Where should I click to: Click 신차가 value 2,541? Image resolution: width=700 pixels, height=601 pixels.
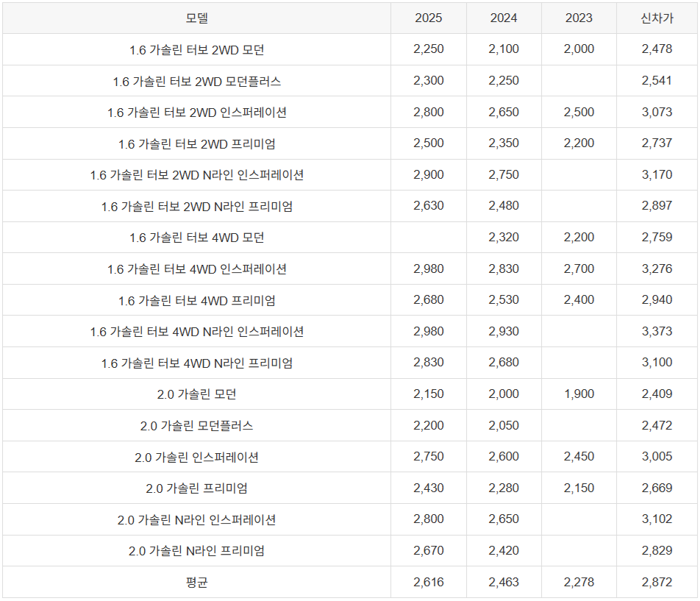coord(657,80)
